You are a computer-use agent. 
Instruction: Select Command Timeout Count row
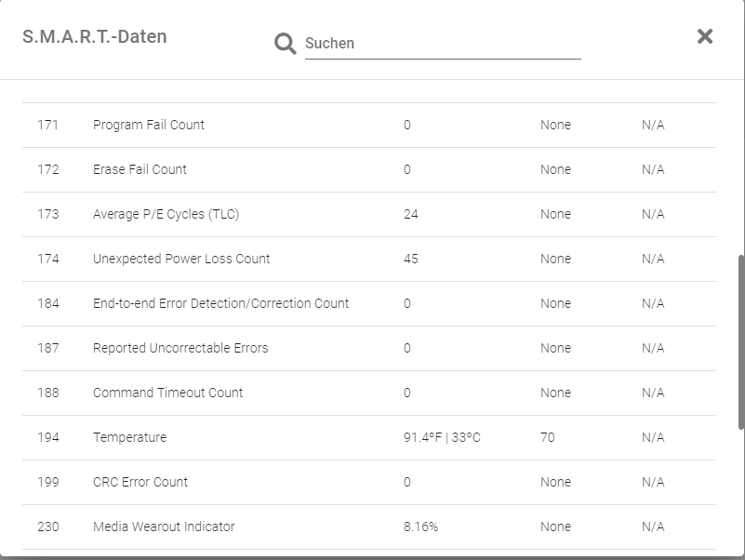[167, 393]
